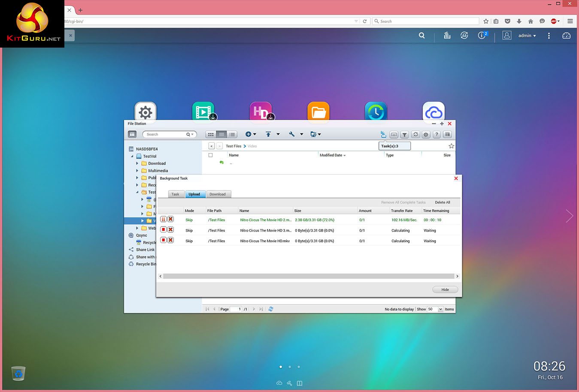Click the File Station help question mark
This screenshot has width=579, height=392.
pyautogui.click(x=437, y=135)
